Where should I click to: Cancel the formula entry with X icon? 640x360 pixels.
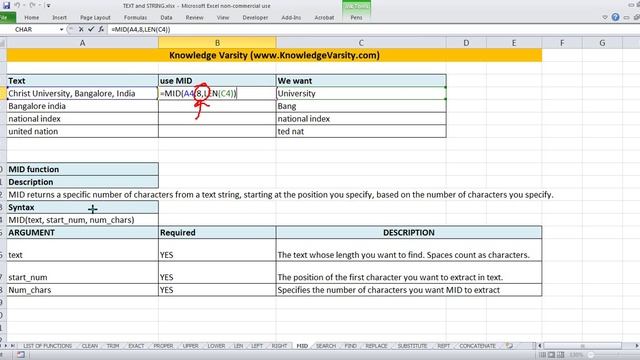tap(81, 29)
